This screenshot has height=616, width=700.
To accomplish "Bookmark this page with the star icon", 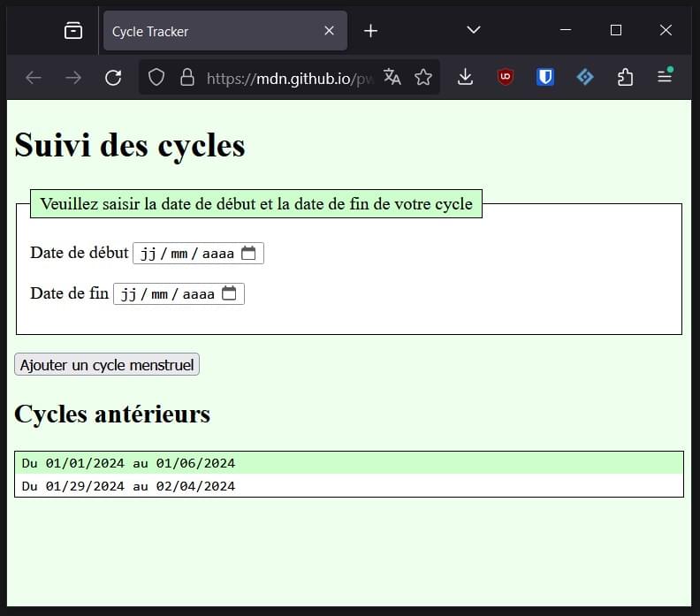I will pos(423,78).
